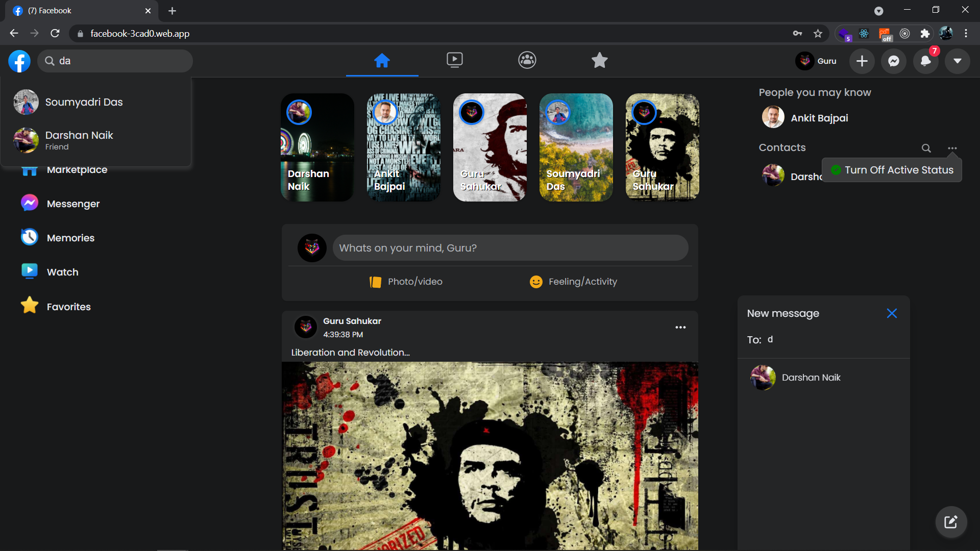Click the Photo/video button
Viewport: 980px width, 551px height.
tap(406, 282)
